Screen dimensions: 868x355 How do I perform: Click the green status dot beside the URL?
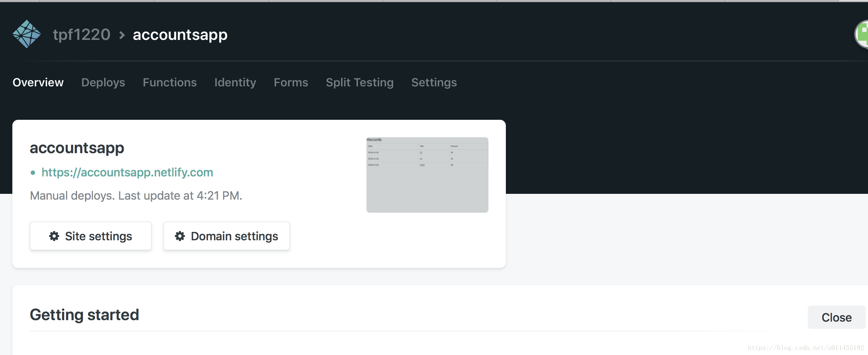click(33, 173)
